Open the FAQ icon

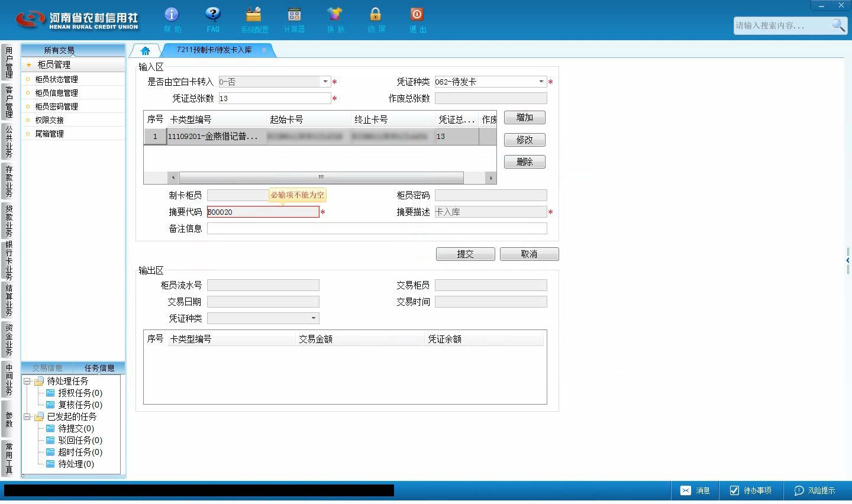pos(213,20)
